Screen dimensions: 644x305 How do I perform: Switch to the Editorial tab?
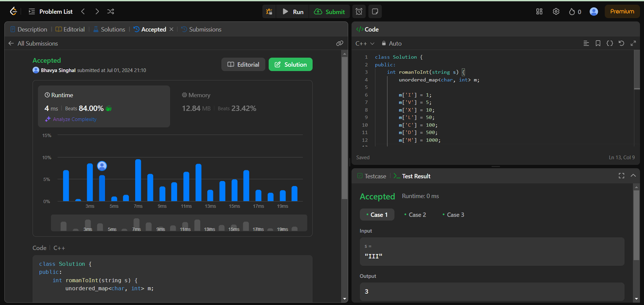pyautogui.click(x=70, y=29)
